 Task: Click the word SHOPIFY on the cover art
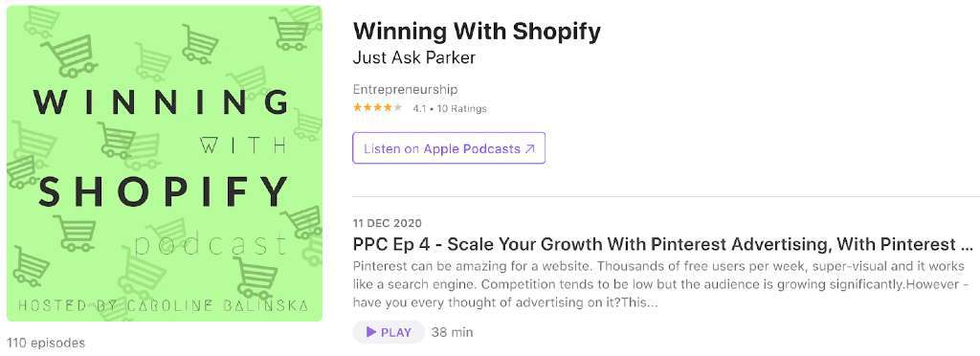pyautogui.click(x=164, y=192)
